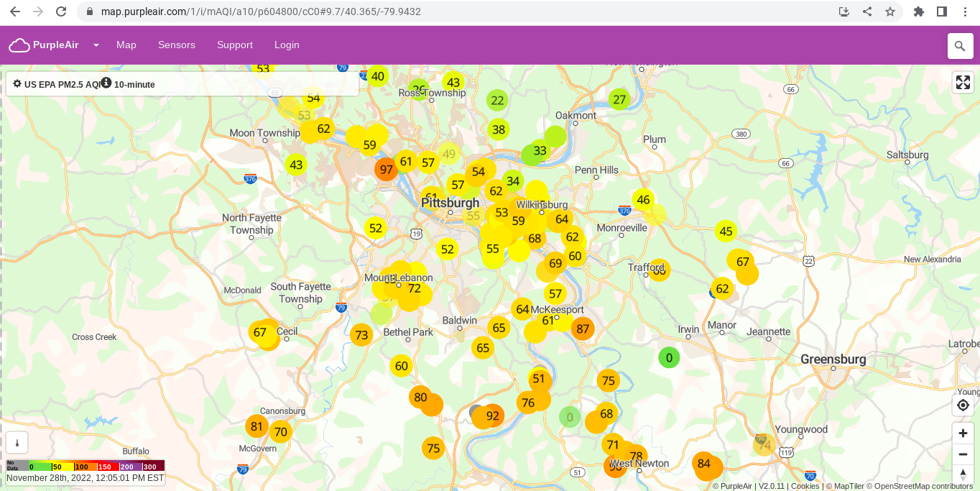Open the Cookies link in the footer
The height and width of the screenshot is (491, 980).
point(805,486)
